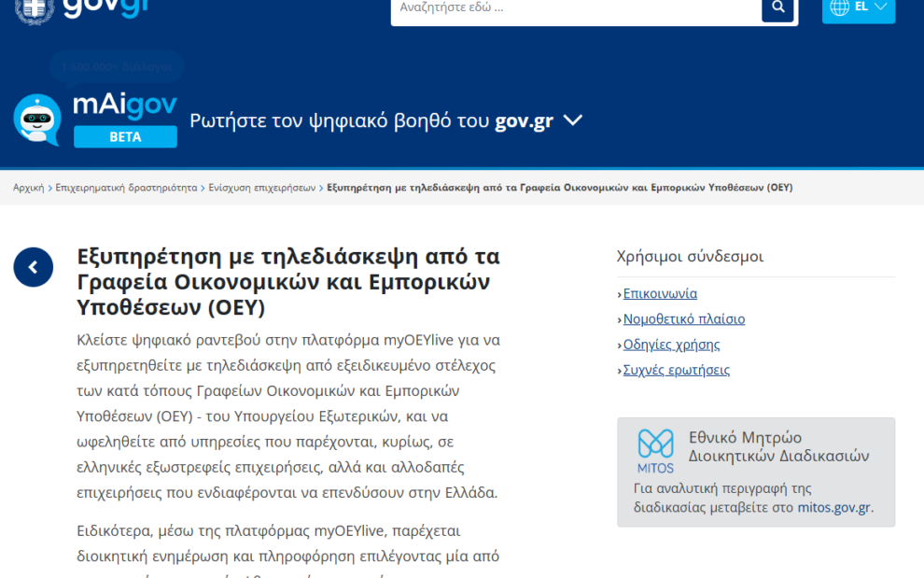Click inside the 'Αναζητήστε εδώ' search field
This screenshot has height=578, width=924.
click(x=560, y=8)
